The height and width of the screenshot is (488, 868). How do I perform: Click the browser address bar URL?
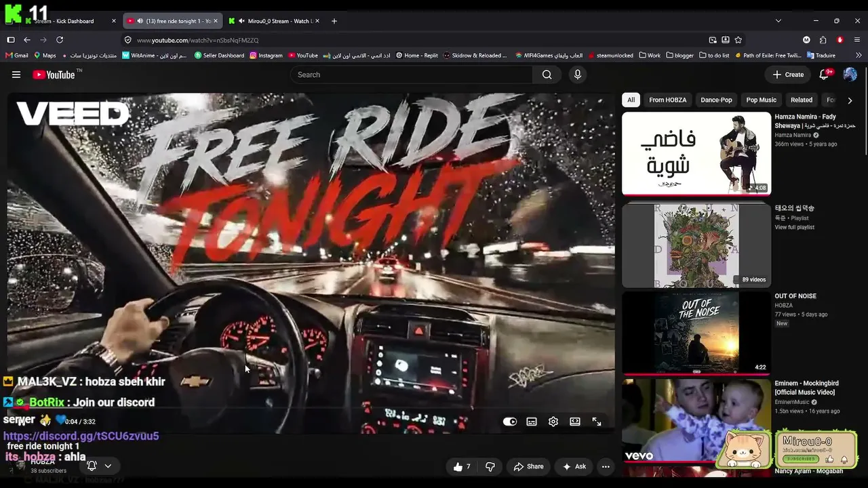[197, 40]
